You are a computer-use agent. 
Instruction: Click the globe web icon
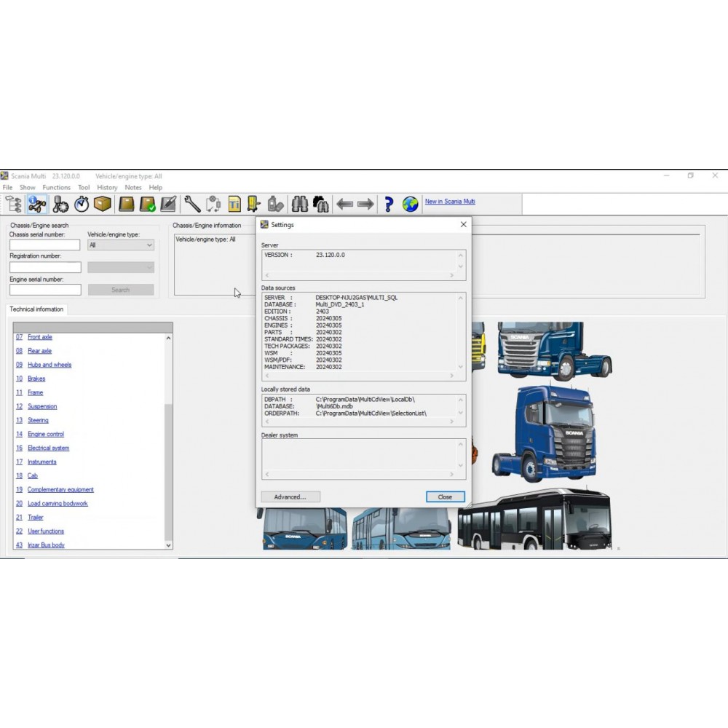coord(411,204)
